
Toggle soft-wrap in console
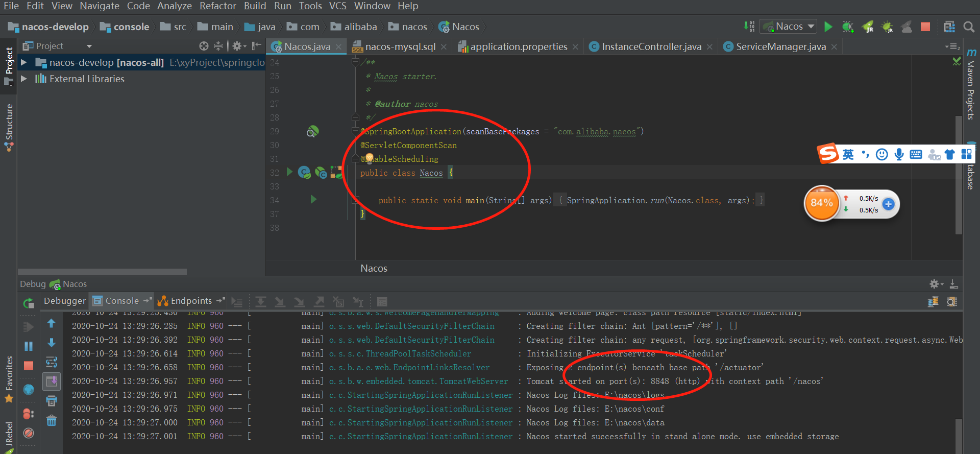click(x=52, y=362)
